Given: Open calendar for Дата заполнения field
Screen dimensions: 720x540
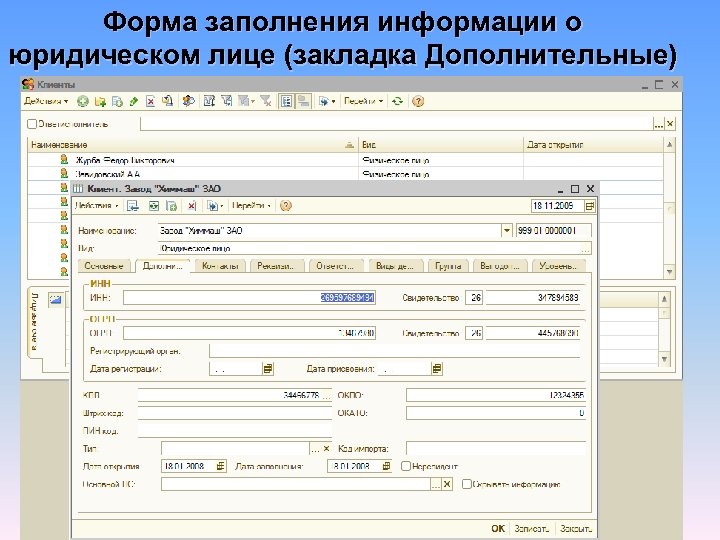Looking at the screenshot, I should (386, 466).
